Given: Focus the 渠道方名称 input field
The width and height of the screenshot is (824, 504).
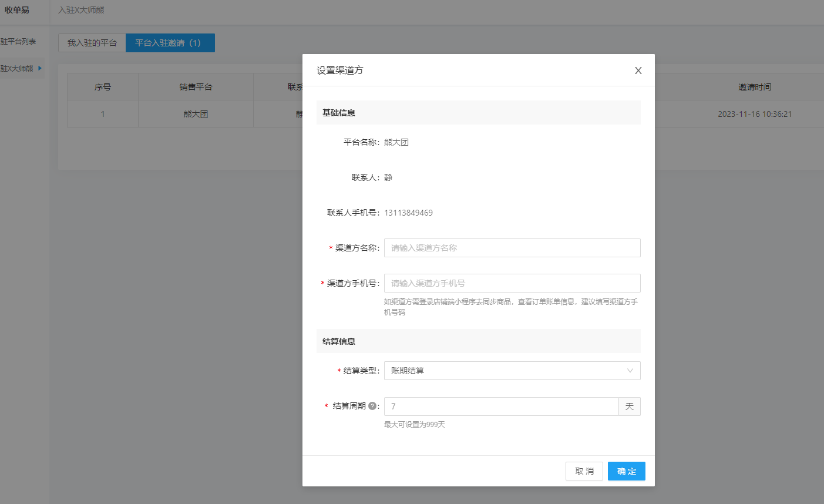Looking at the screenshot, I should (x=512, y=248).
